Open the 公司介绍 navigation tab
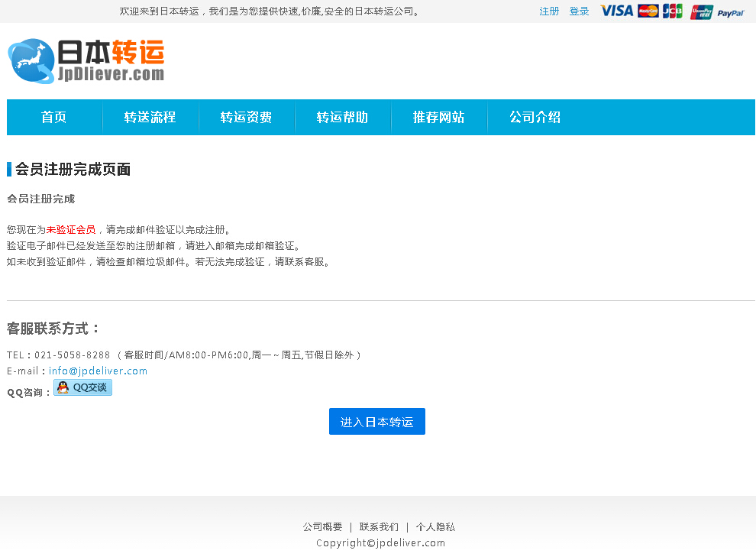756x557 pixels. coord(535,117)
